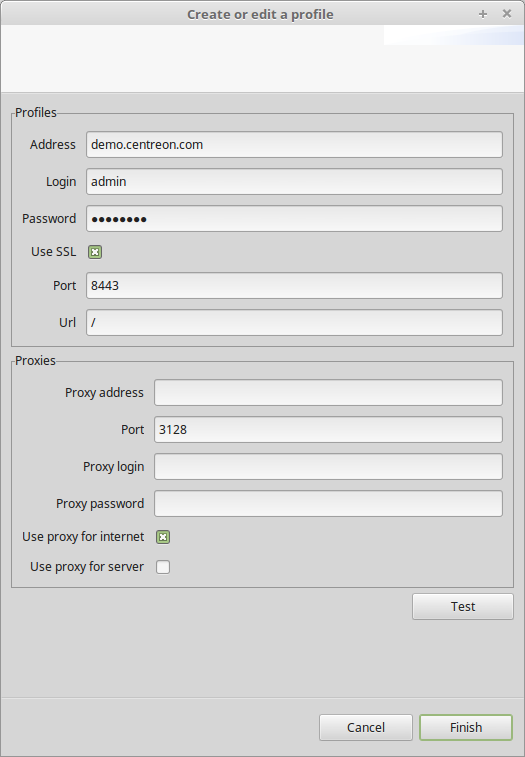Click into the Password field

(294, 219)
